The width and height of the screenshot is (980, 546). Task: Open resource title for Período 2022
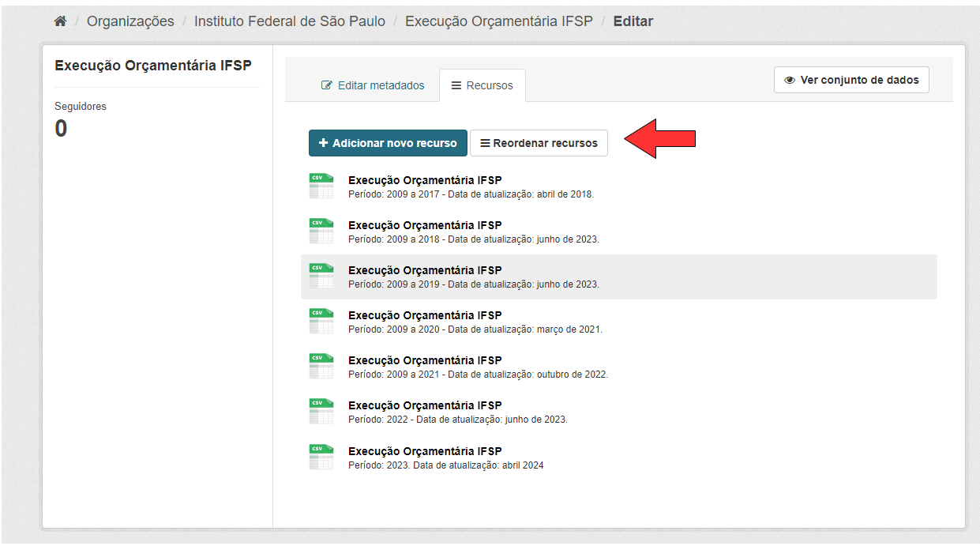click(425, 405)
